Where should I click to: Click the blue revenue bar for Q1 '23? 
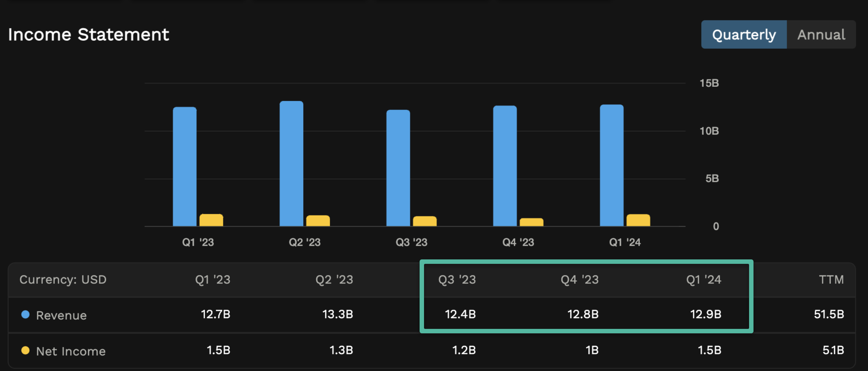tap(184, 166)
